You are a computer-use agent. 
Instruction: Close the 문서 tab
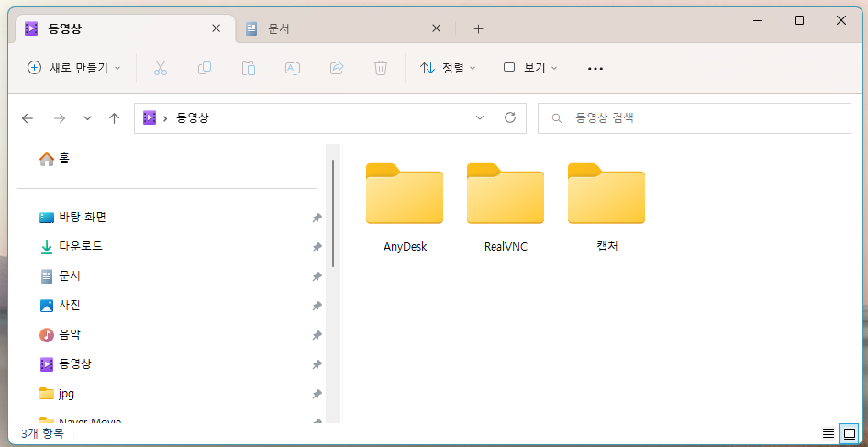pyautogui.click(x=436, y=28)
